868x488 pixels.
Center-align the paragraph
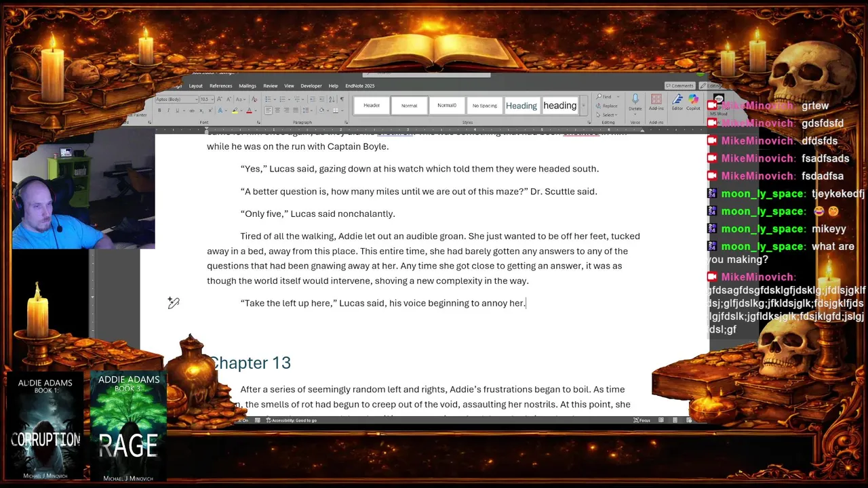(x=277, y=110)
